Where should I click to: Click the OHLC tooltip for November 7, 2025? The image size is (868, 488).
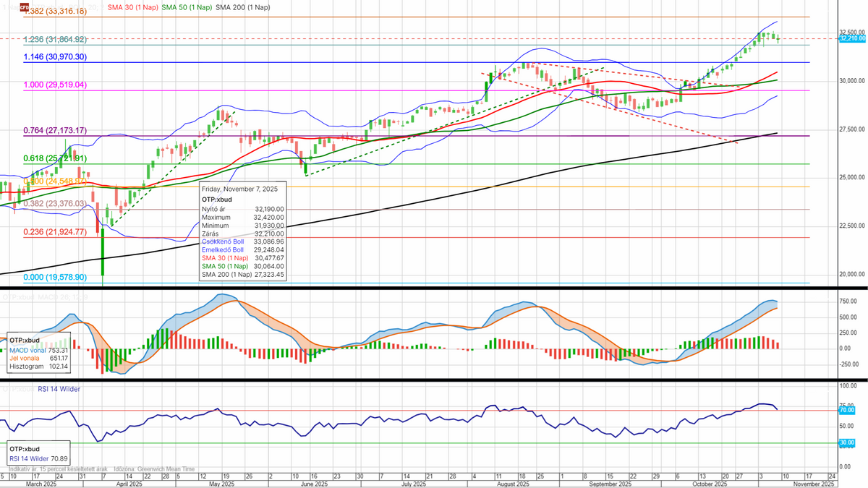242,233
